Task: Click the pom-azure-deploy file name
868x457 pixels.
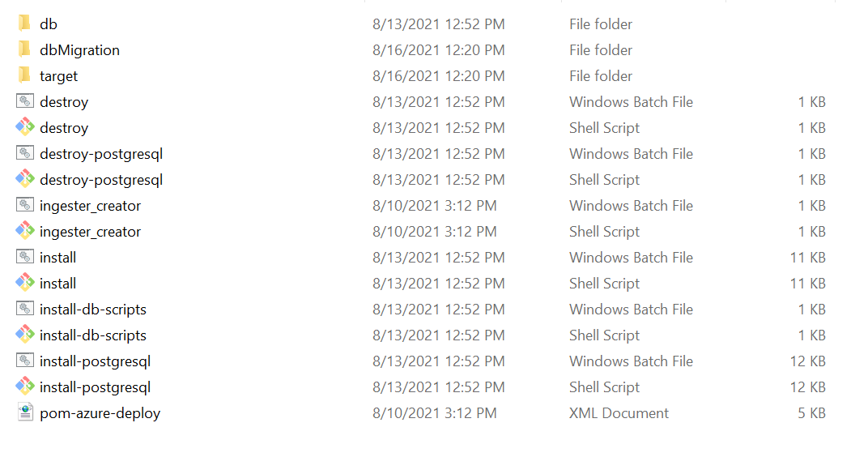Action: click(100, 413)
